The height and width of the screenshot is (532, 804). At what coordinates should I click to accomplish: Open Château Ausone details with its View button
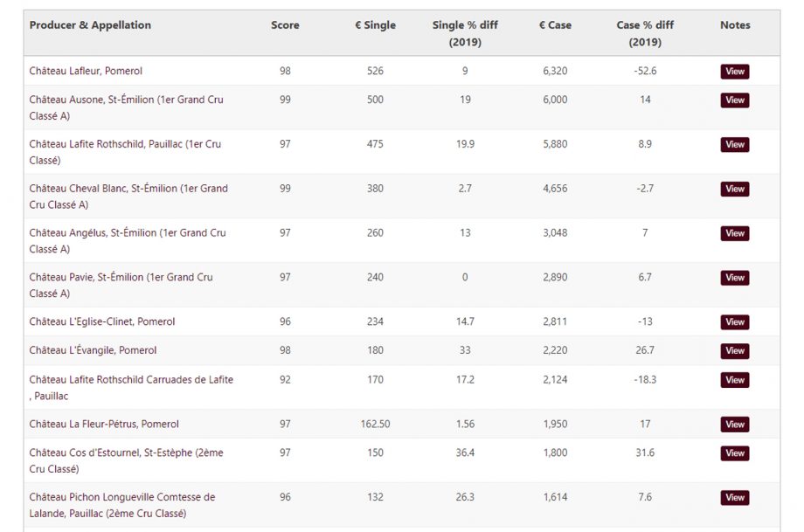(734, 100)
